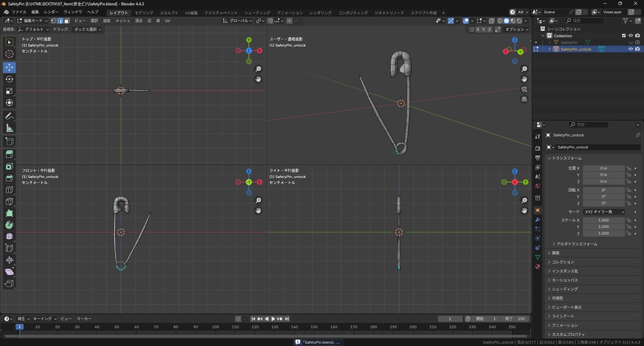The height and width of the screenshot is (346, 644).
Task: Expand the ビューポート表示 panel
Action: 567,307
